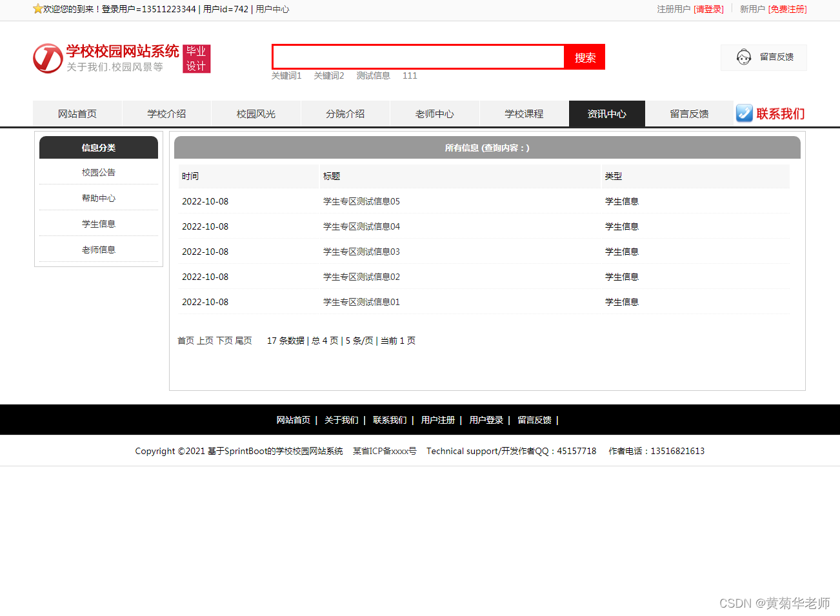Image resolution: width=840 pixels, height=616 pixels.
Task: Click footer 用户登录 link
Action: [x=486, y=420]
